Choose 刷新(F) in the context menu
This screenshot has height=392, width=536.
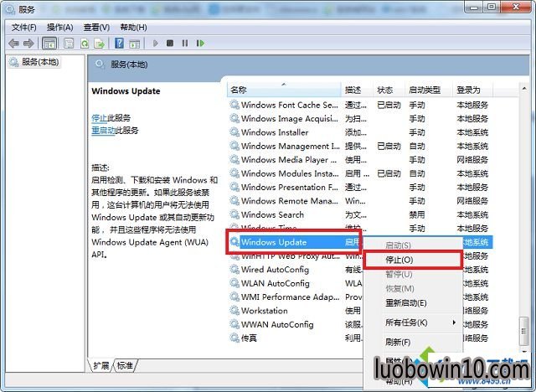pos(413,342)
